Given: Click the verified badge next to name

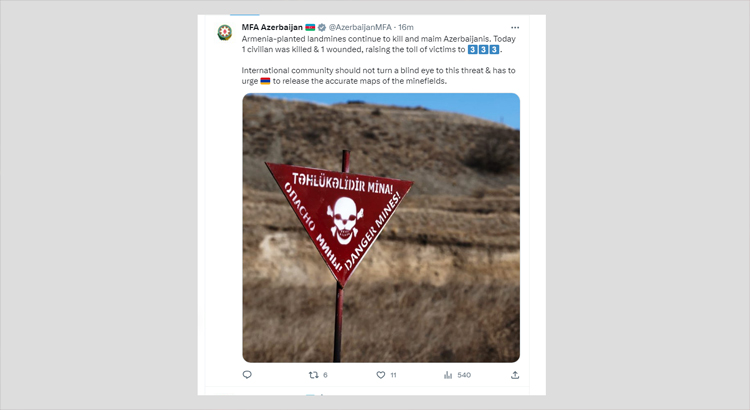Looking at the screenshot, I should [x=322, y=27].
